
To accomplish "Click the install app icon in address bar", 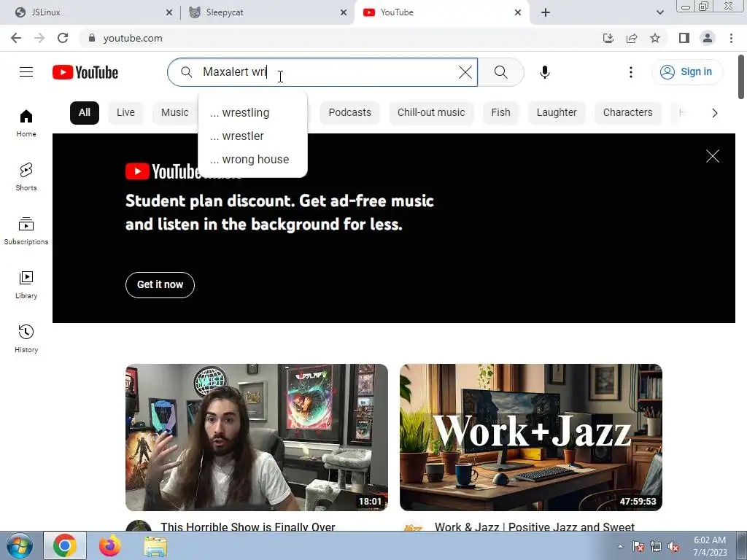I will (x=608, y=38).
